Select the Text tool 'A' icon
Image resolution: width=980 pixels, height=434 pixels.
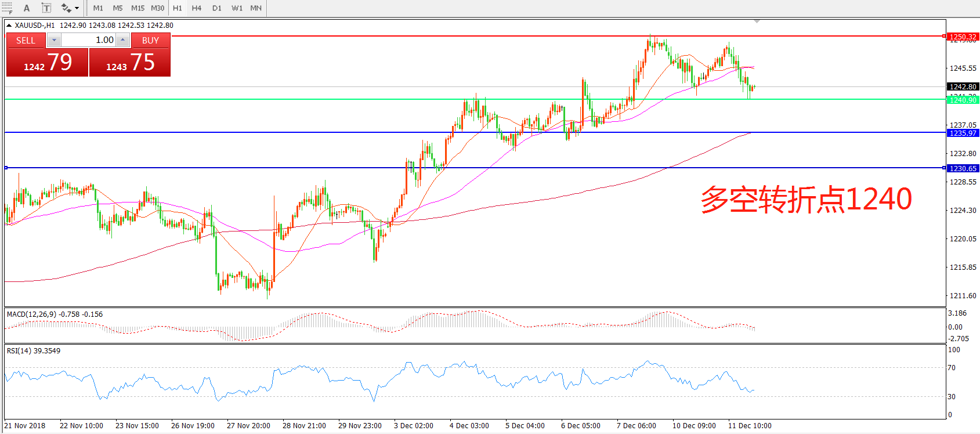27,8
